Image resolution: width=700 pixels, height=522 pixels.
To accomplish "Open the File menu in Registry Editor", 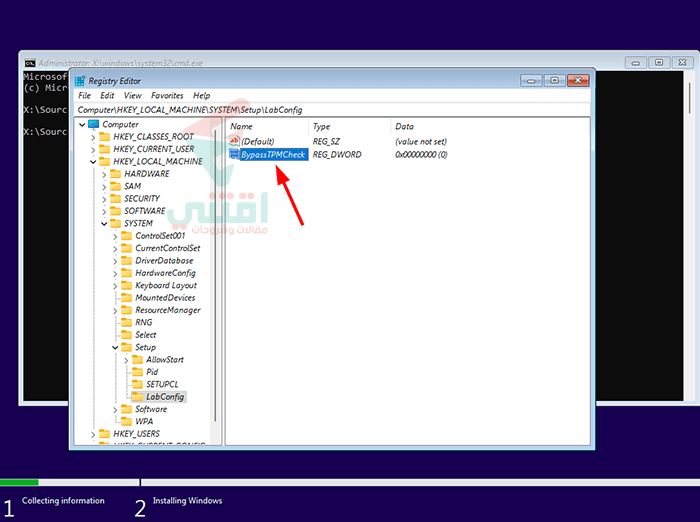I will click(84, 96).
